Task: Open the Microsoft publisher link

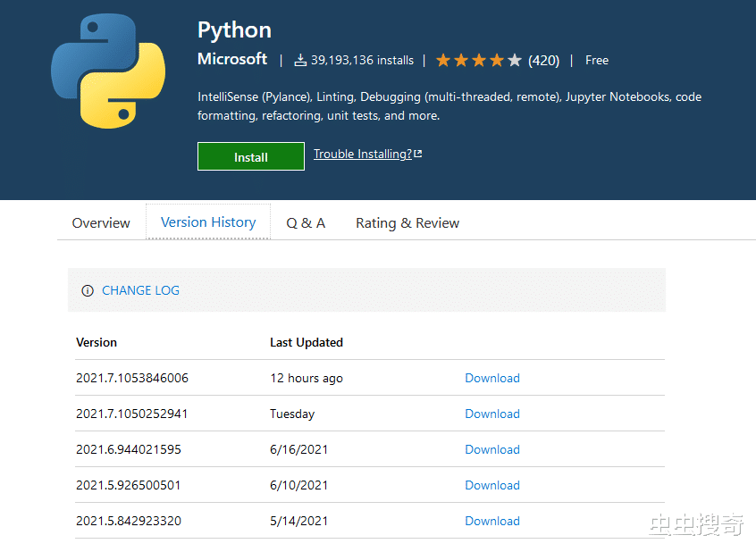Action: [x=232, y=59]
